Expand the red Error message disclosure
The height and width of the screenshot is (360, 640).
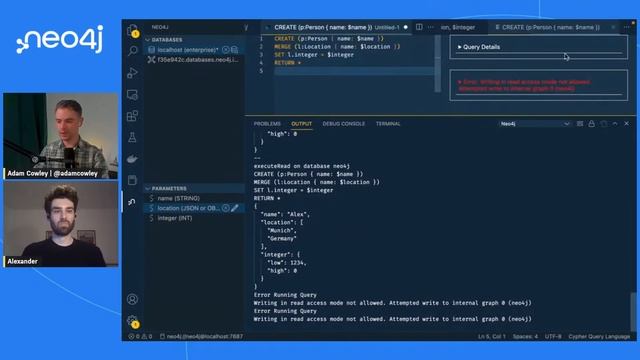[524, 85]
